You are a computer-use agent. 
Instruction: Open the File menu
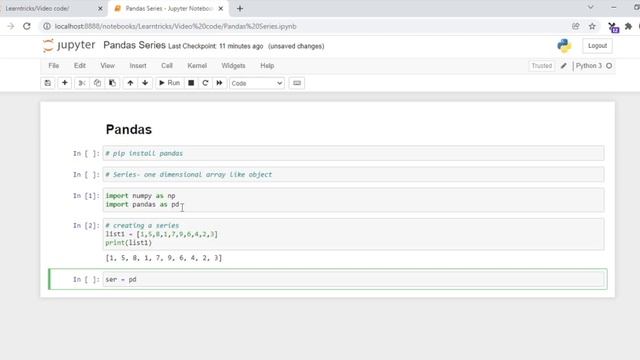(x=53, y=66)
